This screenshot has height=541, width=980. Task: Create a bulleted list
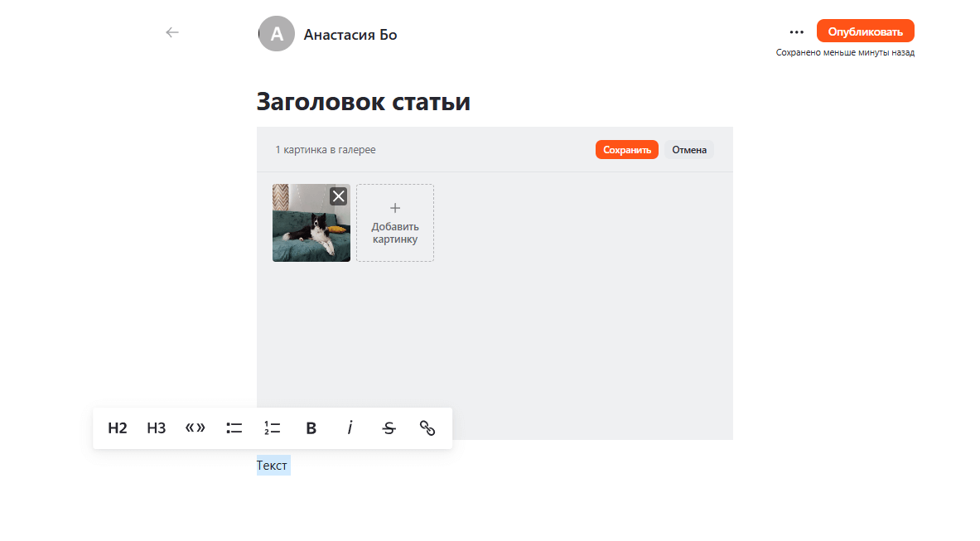[234, 428]
